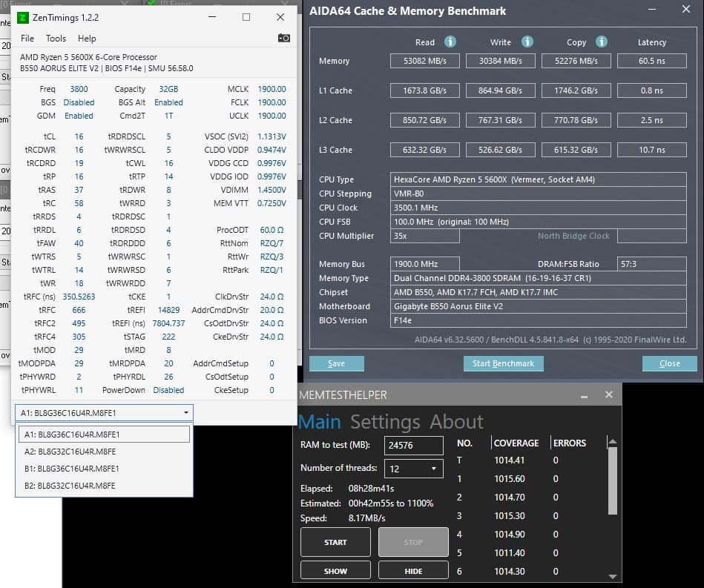This screenshot has width=704, height=588.
Task: Click the L2 Cache latency value 2.5 ns
Action: pyautogui.click(x=652, y=120)
